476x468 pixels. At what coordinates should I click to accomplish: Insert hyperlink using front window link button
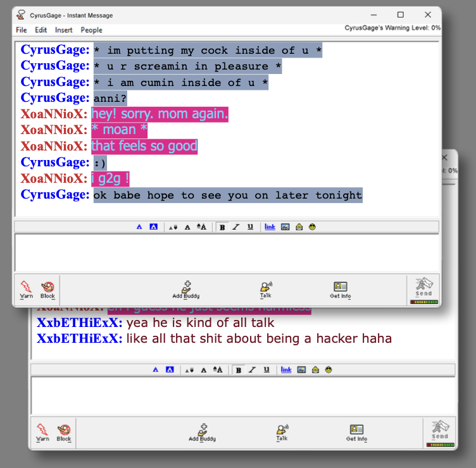point(270,226)
